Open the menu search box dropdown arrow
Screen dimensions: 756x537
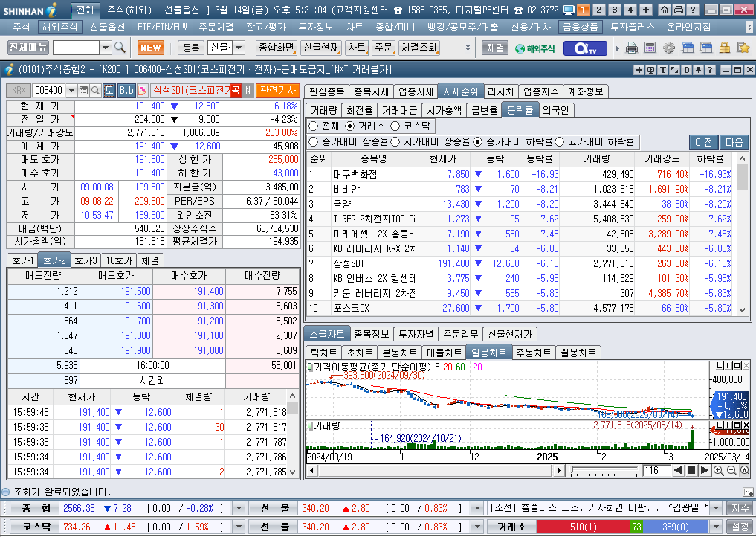(106, 48)
